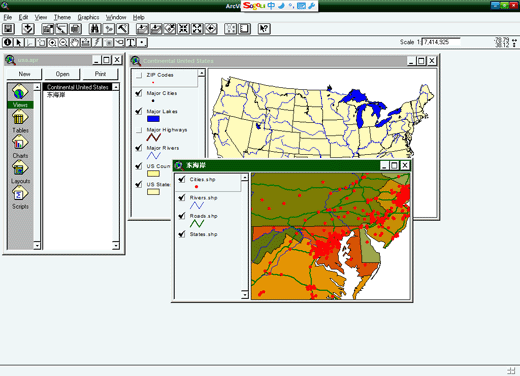Choose the Pointer arrow tool

click(x=19, y=42)
